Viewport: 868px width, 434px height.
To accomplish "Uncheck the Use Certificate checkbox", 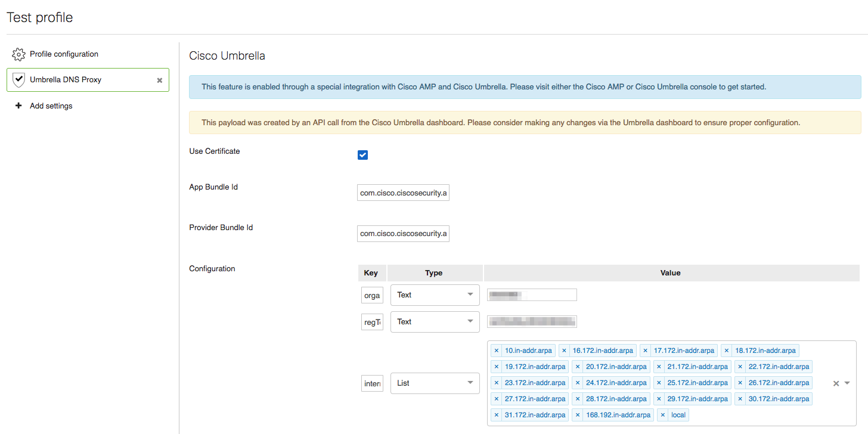I will click(362, 155).
